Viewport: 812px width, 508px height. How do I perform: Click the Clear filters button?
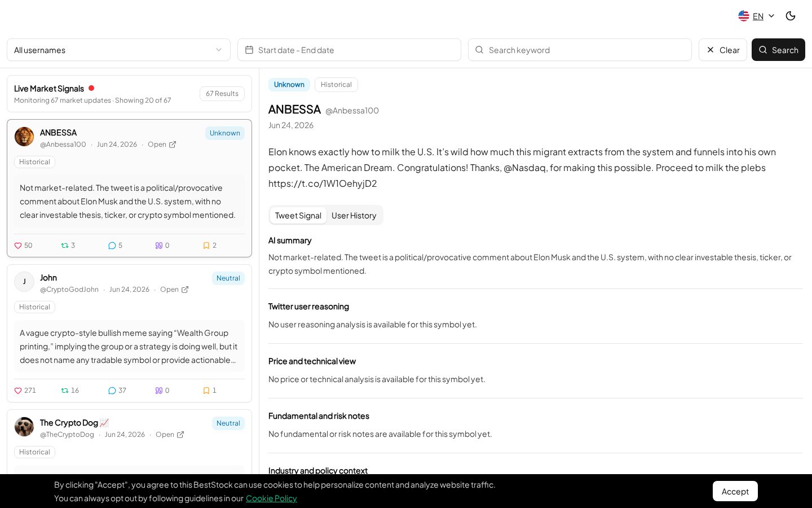click(x=723, y=50)
